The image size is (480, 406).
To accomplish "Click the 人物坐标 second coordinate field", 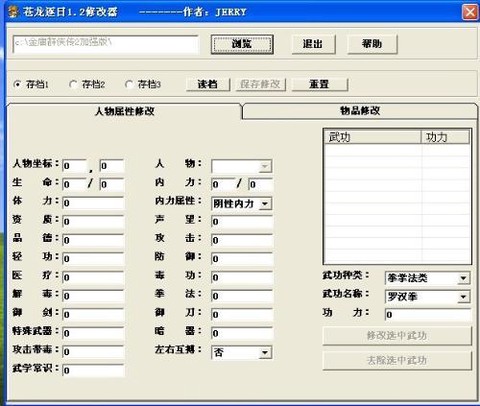I will [x=112, y=166].
